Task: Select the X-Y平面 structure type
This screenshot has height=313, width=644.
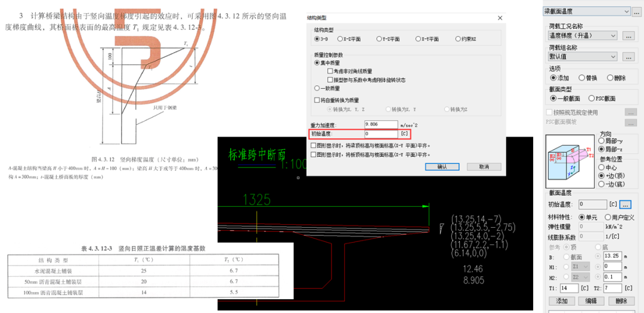Action: click(418, 39)
